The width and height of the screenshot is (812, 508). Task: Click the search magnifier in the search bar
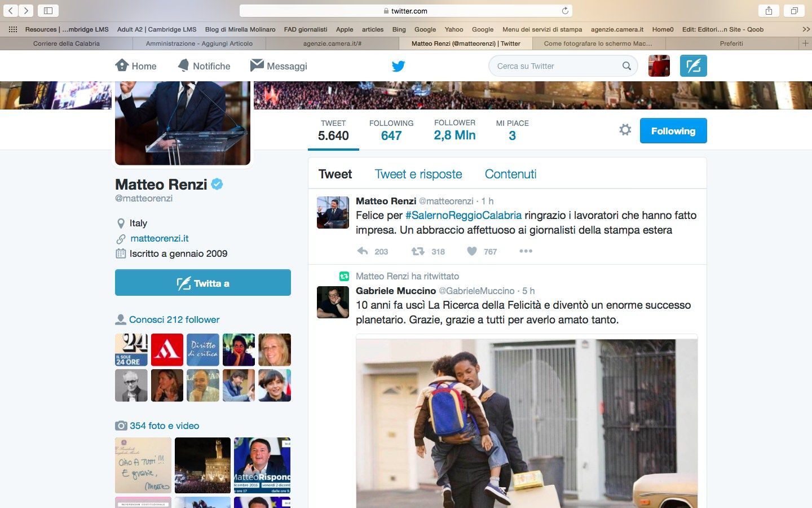[626, 65]
